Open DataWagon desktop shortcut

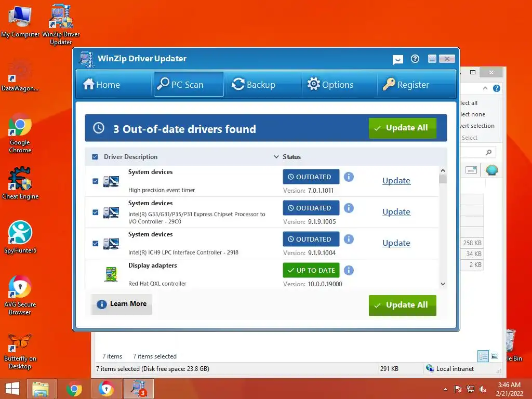pyautogui.click(x=20, y=75)
